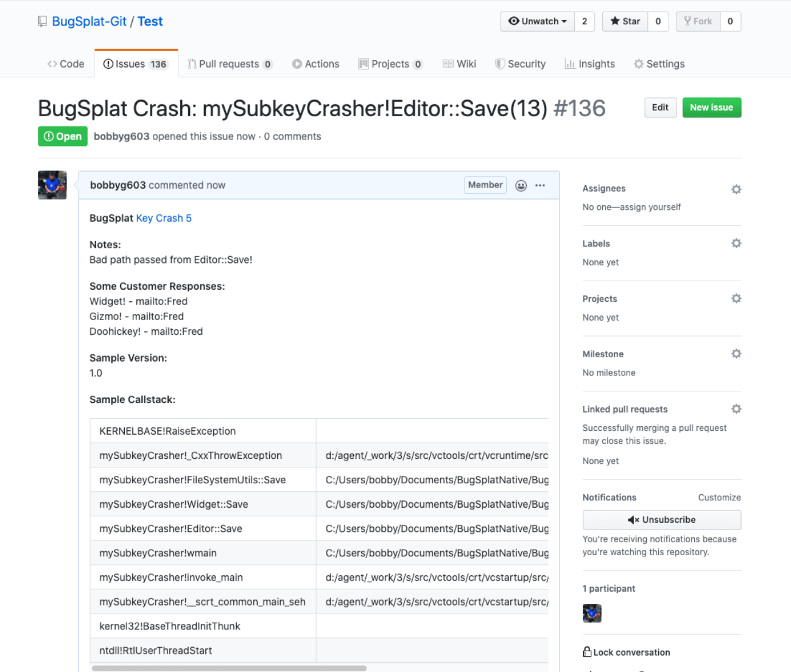Open the Test repository link
Screen dimensions: 791x672
pyautogui.click(x=150, y=21)
